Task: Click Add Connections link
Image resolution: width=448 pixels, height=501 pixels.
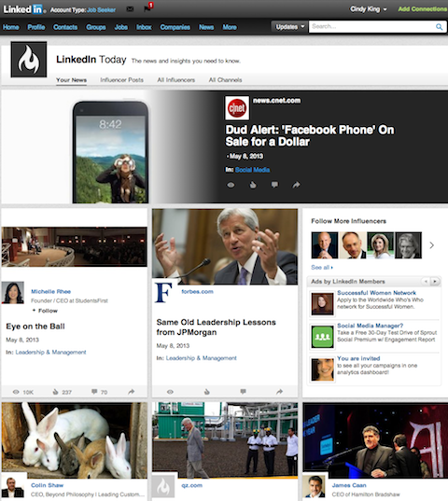Action: [423, 9]
